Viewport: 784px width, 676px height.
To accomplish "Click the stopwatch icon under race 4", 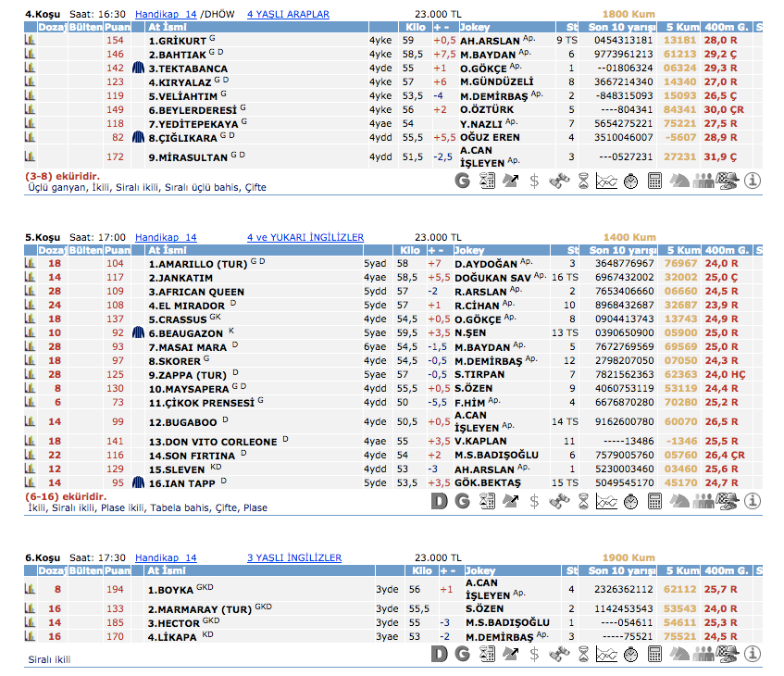I will coord(630,181).
